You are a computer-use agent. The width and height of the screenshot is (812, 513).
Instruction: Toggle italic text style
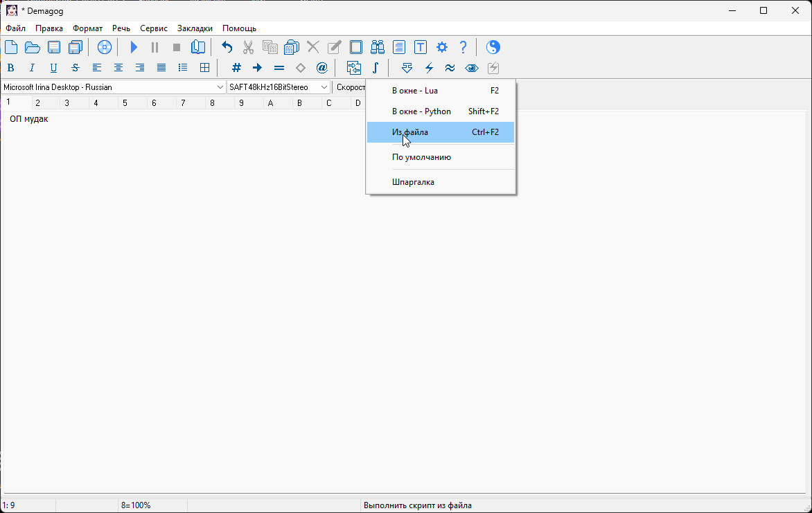tap(32, 68)
